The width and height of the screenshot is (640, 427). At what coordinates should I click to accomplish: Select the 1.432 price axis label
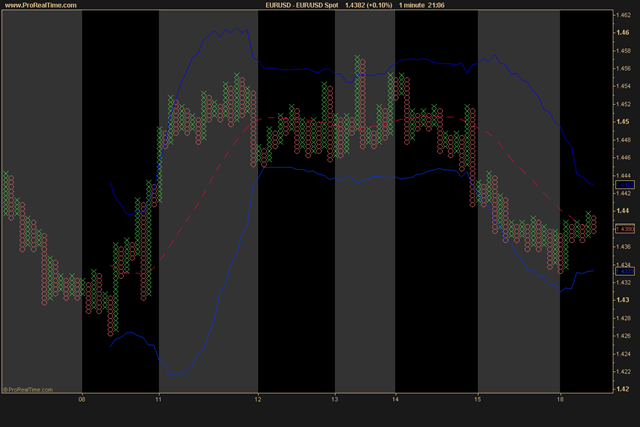pos(623,282)
